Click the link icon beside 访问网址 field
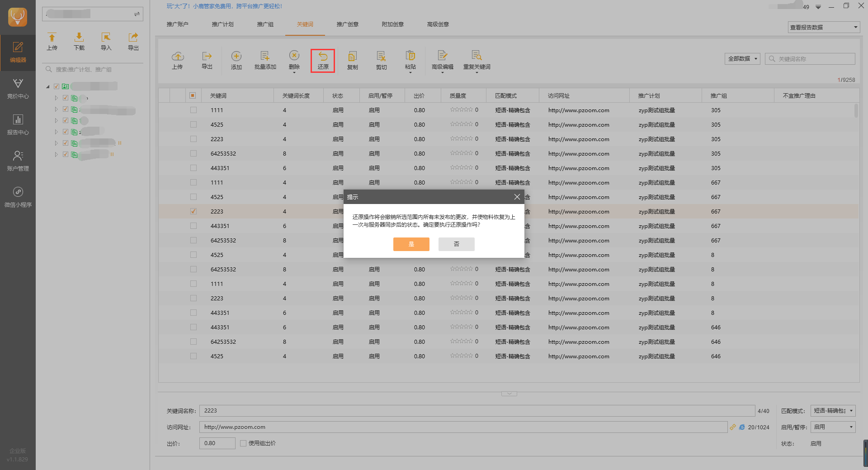The height and width of the screenshot is (470, 868). 733,427
